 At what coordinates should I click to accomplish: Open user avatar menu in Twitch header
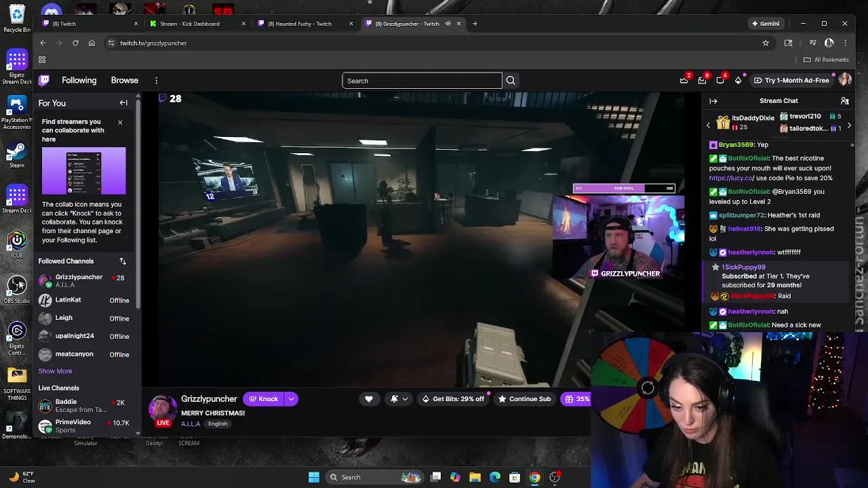click(x=845, y=80)
